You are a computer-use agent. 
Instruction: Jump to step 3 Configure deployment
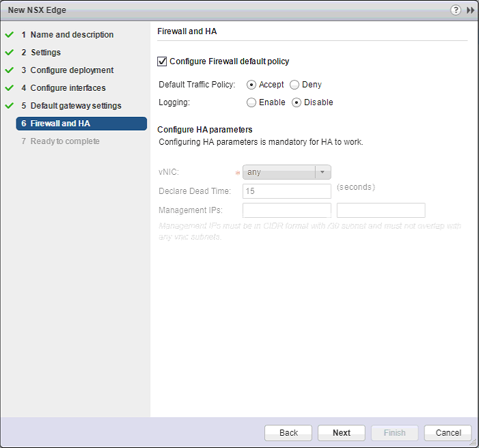point(72,70)
